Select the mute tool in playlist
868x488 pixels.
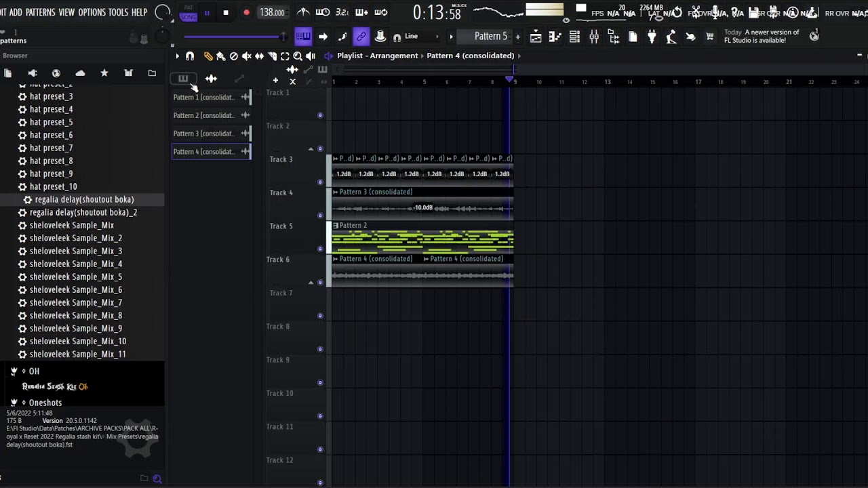(247, 56)
